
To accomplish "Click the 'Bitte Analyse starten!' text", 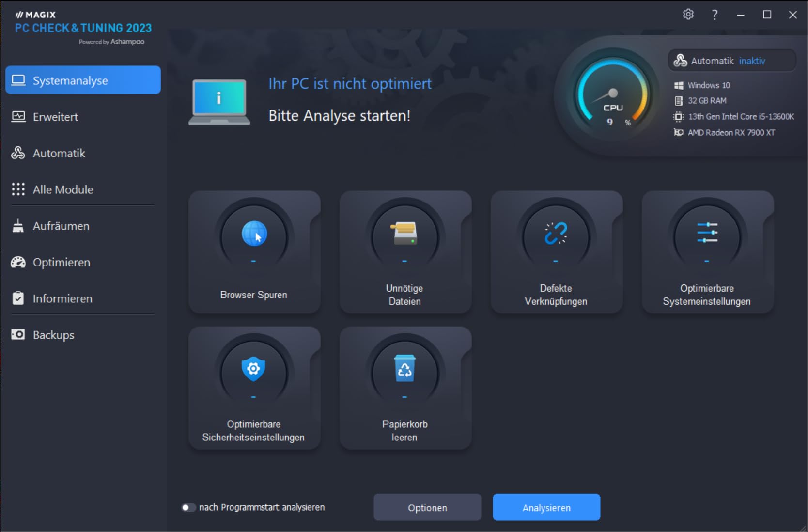I will pyautogui.click(x=339, y=116).
